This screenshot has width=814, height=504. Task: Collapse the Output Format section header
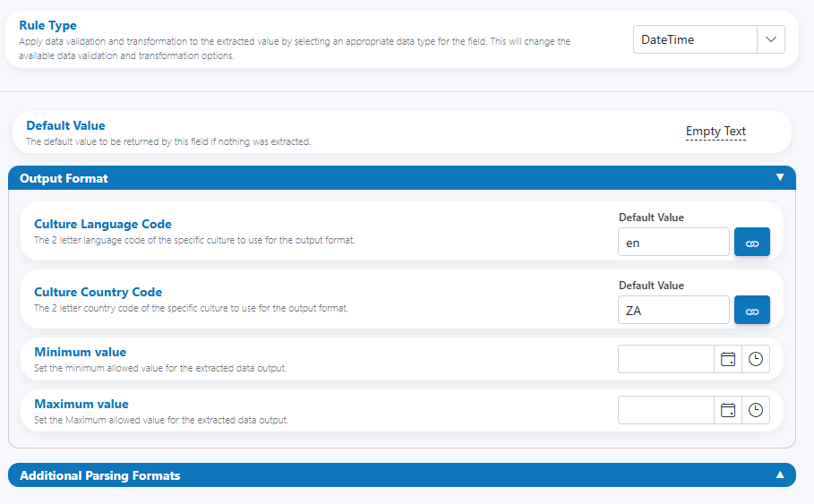pyautogui.click(x=402, y=178)
